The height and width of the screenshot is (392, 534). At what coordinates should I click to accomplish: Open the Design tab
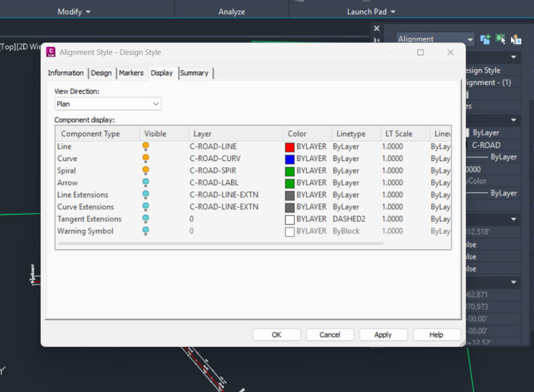pos(101,73)
